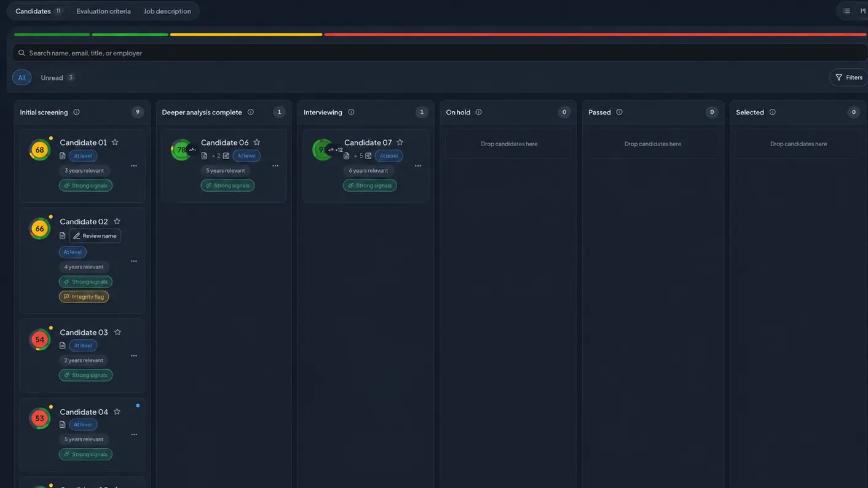
Task: Show info for On hold column
Action: coord(478,112)
